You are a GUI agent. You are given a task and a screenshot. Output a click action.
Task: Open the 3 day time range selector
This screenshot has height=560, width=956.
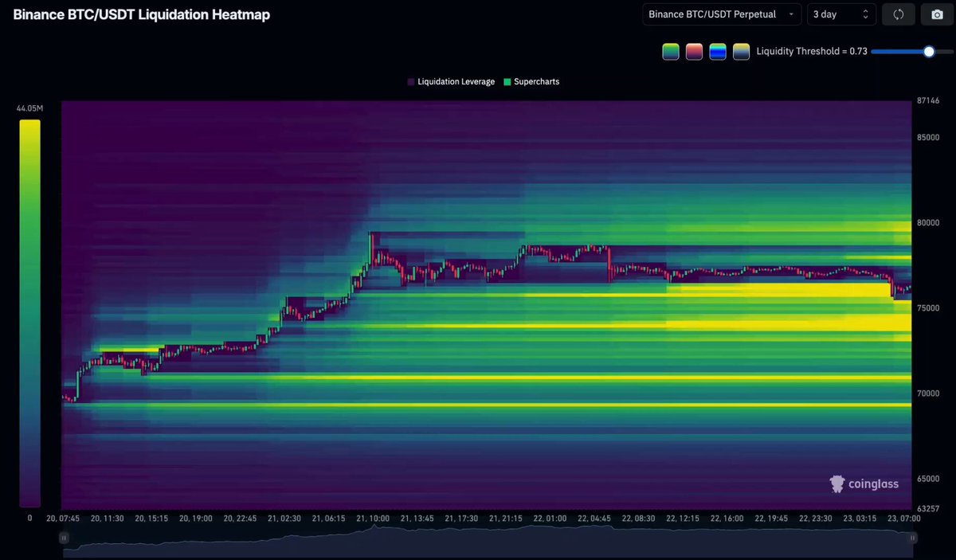[841, 14]
